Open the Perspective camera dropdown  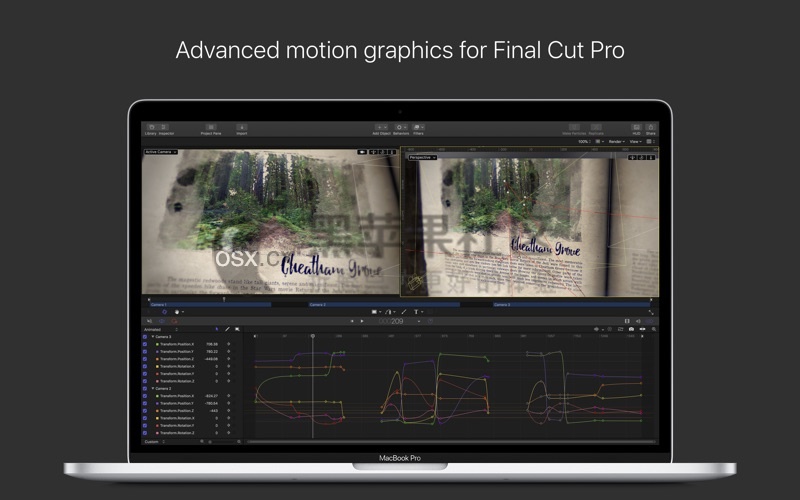[422, 158]
